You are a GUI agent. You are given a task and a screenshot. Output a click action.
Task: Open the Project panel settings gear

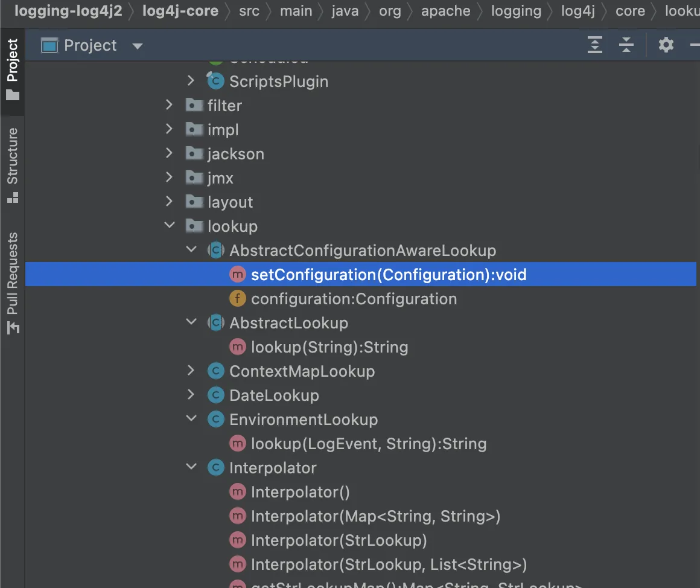pyautogui.click(x=666, y=45)
